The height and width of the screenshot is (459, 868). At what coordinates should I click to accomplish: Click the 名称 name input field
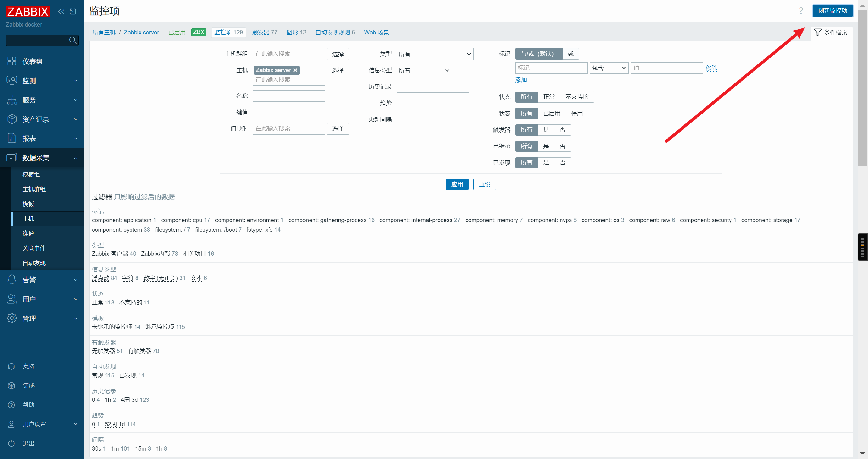coord(289,96)
